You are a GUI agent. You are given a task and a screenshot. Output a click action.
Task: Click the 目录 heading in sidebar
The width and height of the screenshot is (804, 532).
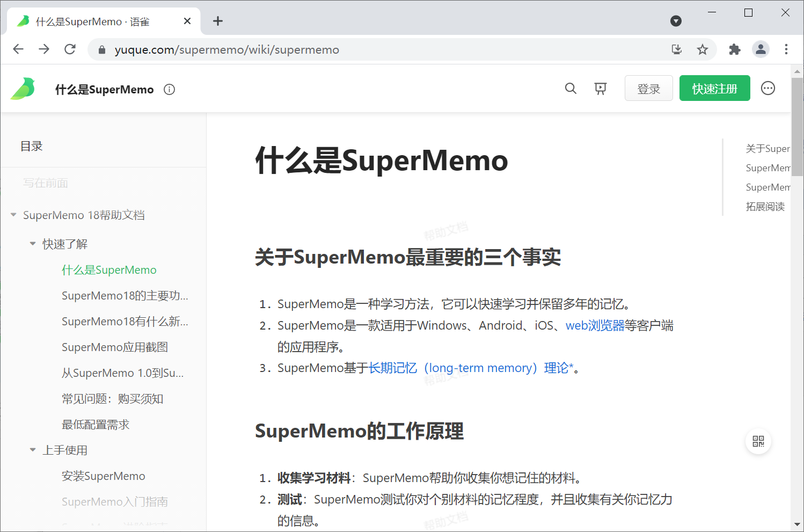tap(31, 146)
